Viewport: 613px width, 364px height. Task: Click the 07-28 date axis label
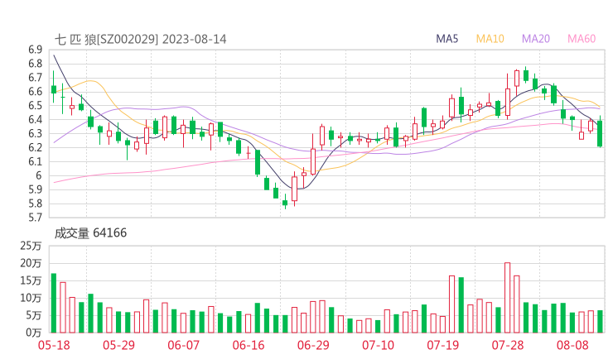[508, 345]
